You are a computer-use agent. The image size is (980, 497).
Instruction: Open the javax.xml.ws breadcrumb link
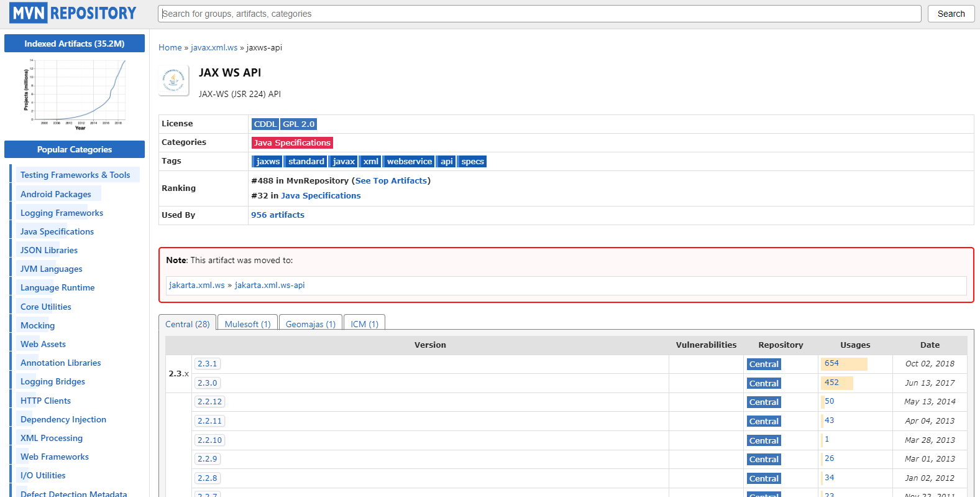coord(214,47)
